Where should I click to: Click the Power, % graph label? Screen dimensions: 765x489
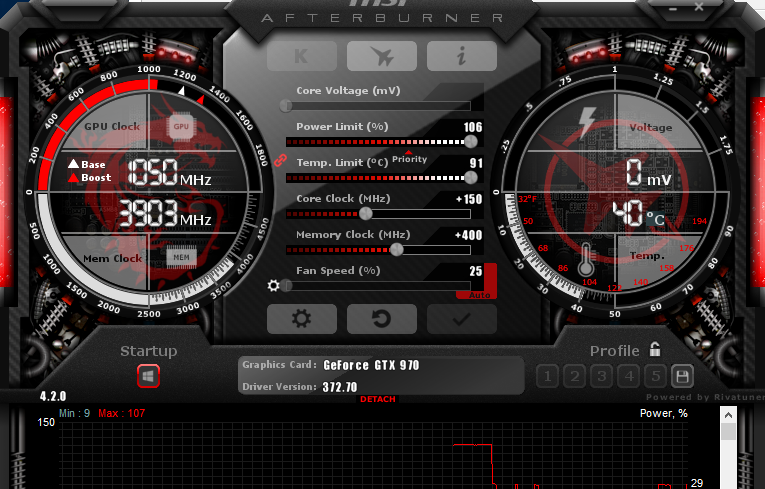point(664,413)
